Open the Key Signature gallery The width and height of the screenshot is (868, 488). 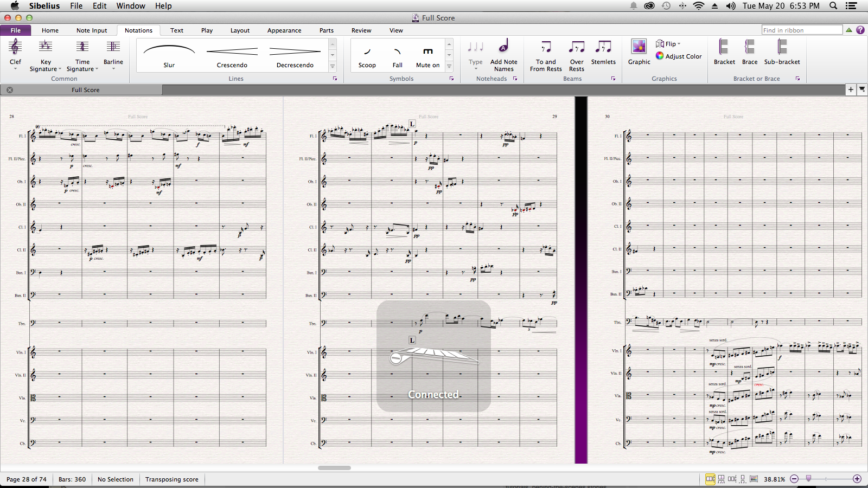pos(46,55)
